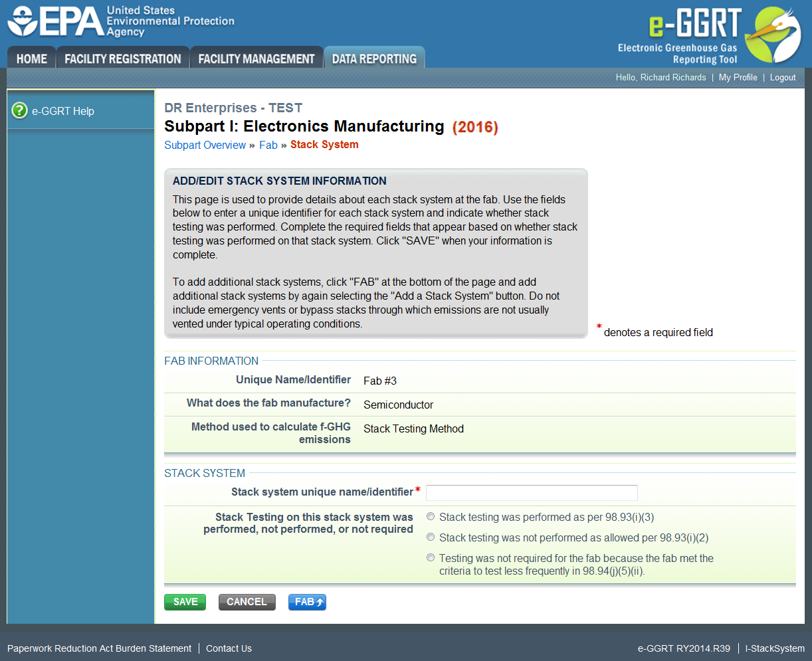Click the 'Semiconductor' manufacture value

(398, 405)
